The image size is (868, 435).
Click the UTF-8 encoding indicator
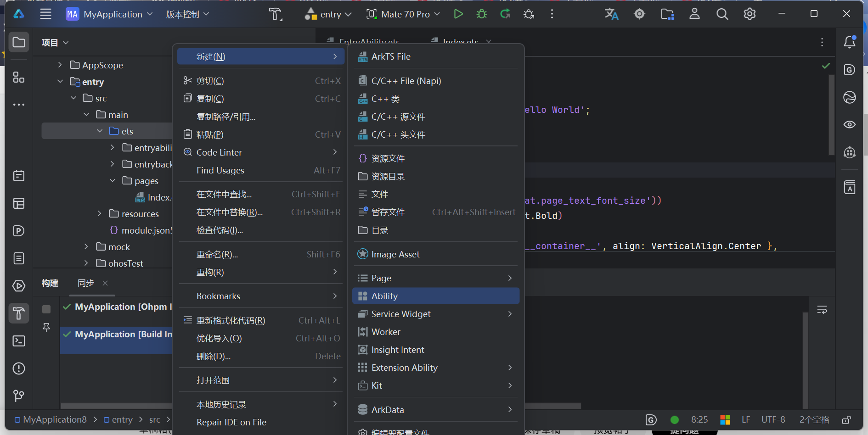(x=773, y=420)
